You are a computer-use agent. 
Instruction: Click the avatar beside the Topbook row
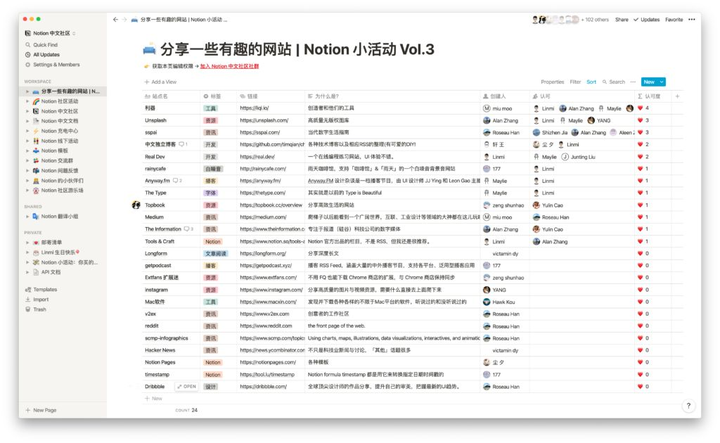[136, 205]
